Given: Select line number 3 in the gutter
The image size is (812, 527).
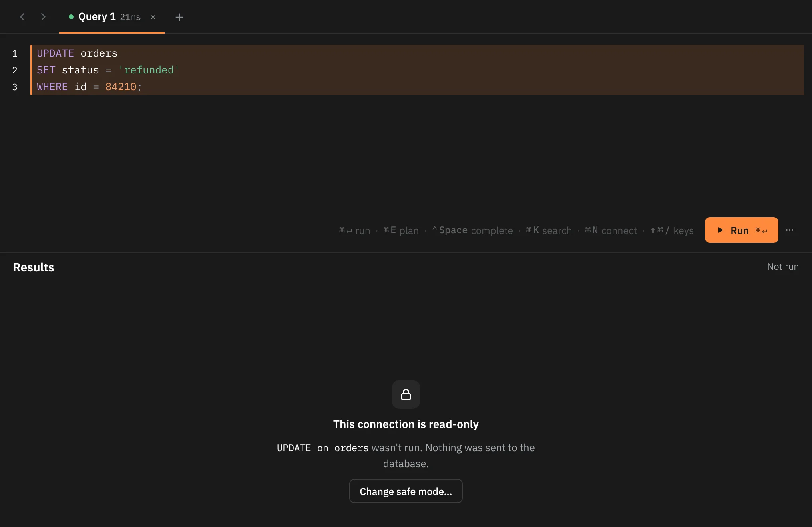Looking at the screenshot, I should (15, 87).
